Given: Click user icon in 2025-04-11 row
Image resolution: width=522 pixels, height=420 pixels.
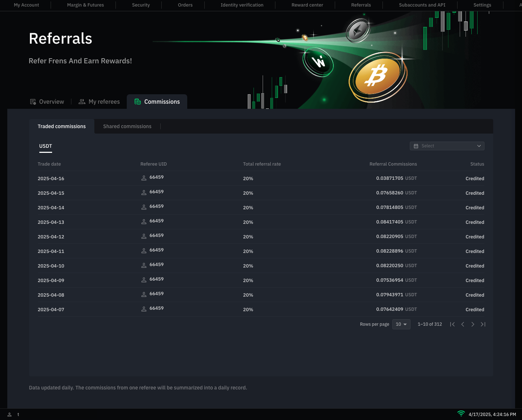Looking at the screenshot, I should coord(144,251).
